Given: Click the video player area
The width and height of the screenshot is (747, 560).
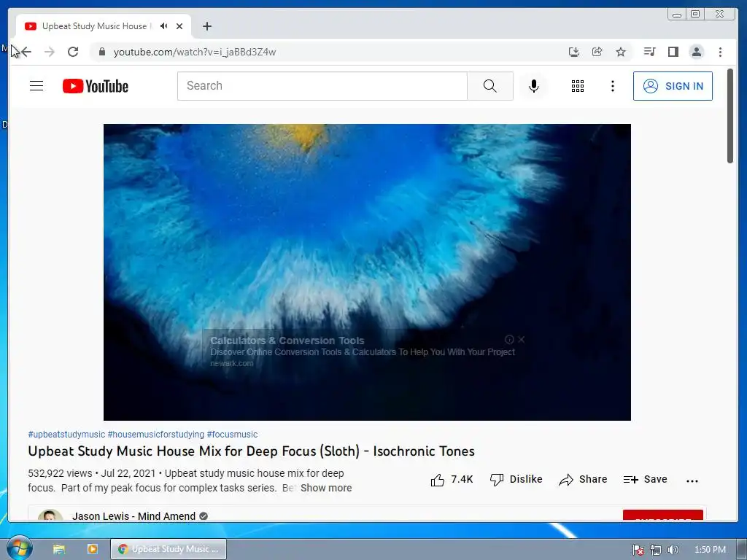Looking at the screenshot, I should pos(367,272).
